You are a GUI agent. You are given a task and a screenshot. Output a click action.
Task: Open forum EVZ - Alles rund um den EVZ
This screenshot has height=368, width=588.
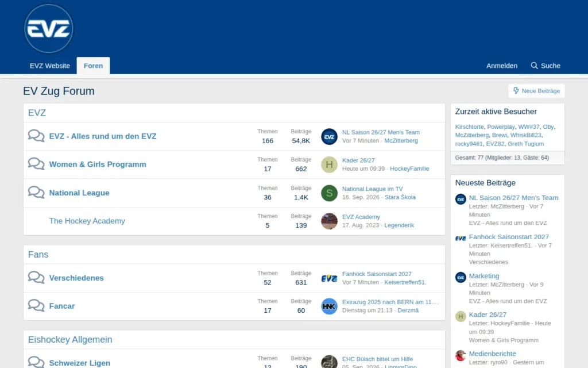point(103,136)
